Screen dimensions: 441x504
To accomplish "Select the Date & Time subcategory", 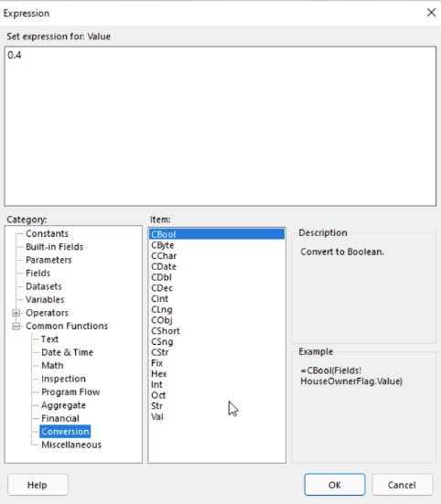I will [67, 352].
